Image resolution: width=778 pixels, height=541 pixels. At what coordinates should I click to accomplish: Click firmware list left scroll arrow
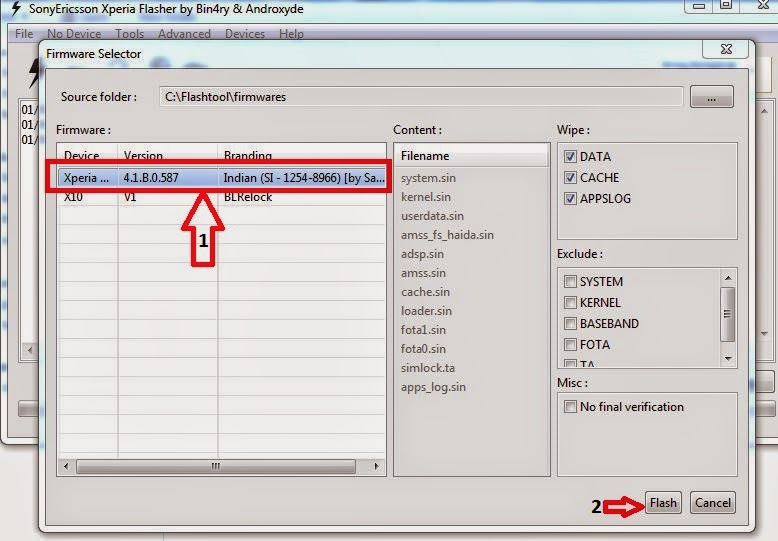[x=66, y=466]
